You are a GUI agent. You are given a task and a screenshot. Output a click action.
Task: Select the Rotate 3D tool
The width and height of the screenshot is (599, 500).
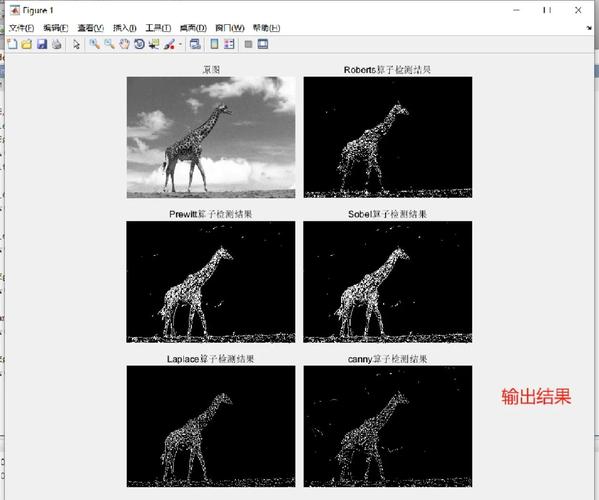pyautogui.click(x=139, y=44)
